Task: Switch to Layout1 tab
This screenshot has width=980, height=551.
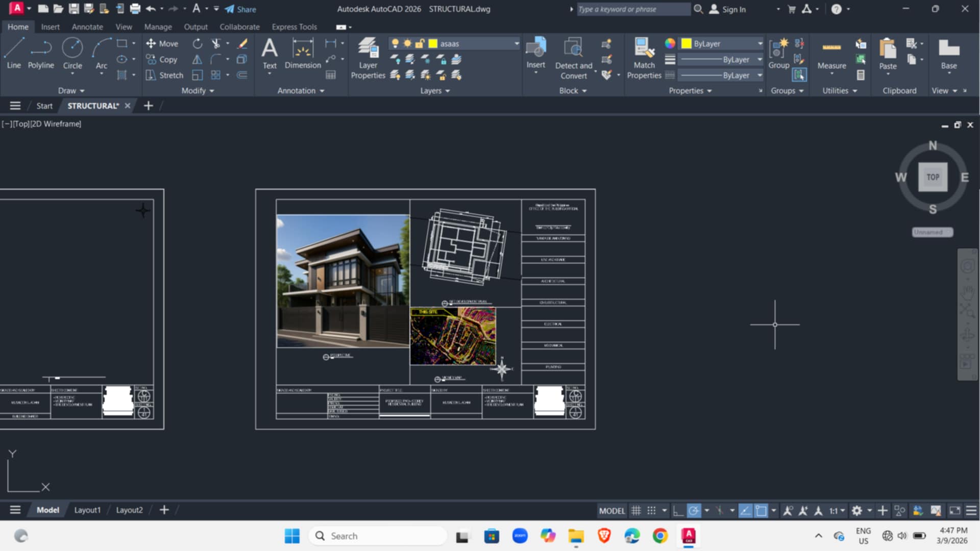Action: 87,510
